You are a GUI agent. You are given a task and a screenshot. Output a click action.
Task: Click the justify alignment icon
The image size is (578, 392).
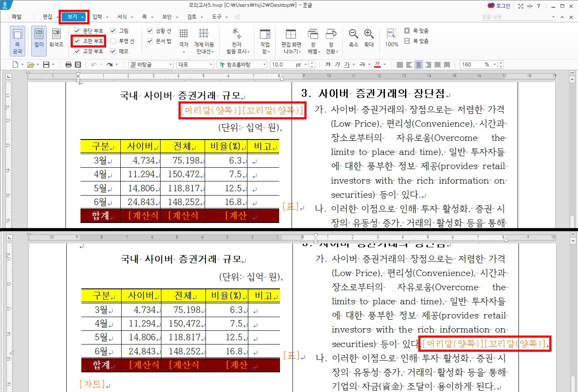click(x=400, y=65)
